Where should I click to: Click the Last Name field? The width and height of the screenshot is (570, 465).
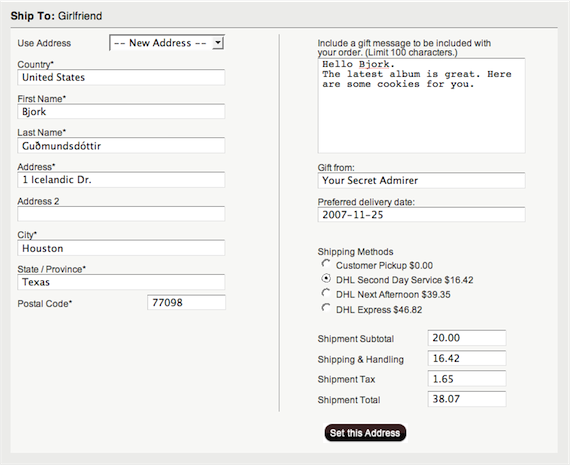click(121, 146)
